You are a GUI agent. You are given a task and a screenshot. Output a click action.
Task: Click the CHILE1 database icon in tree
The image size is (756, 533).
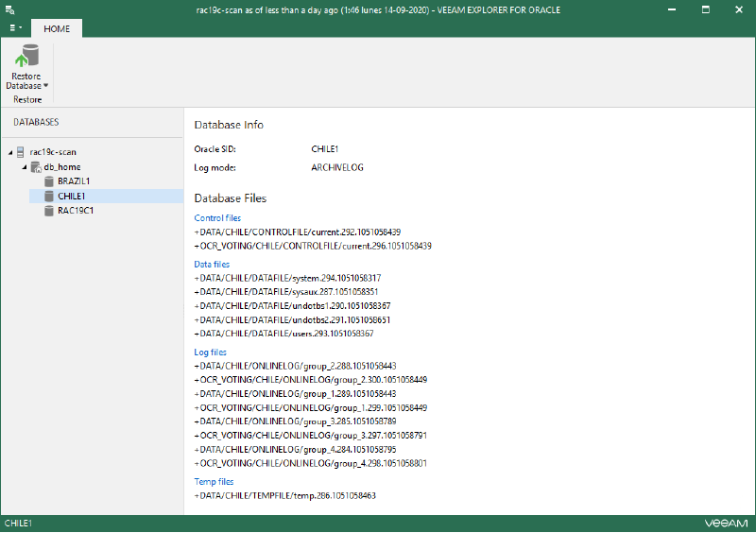pyautogui.click(x=49, y=197)
